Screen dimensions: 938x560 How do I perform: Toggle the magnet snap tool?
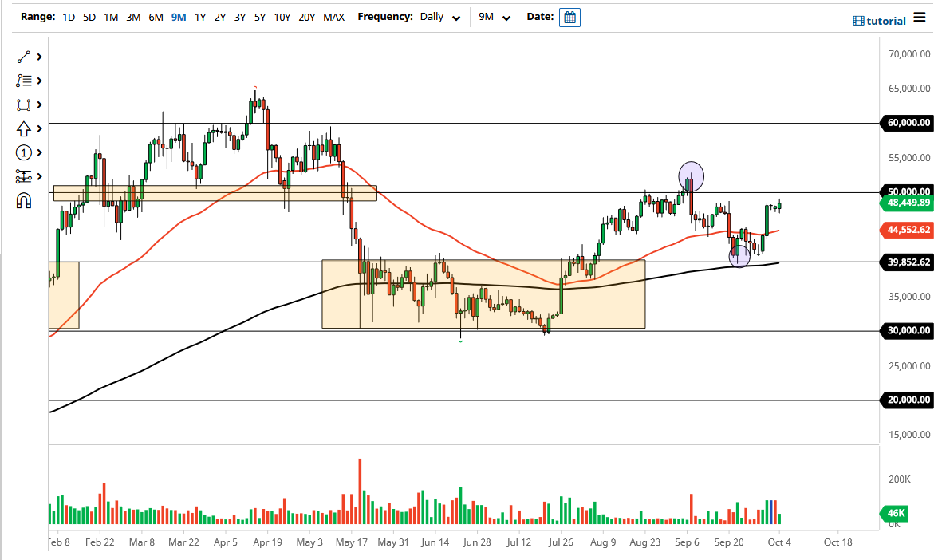[23, 200]
